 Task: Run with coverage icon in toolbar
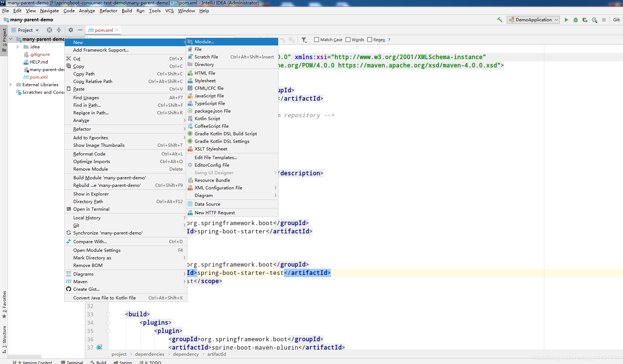pyautogui.click(x=585, y=20)
